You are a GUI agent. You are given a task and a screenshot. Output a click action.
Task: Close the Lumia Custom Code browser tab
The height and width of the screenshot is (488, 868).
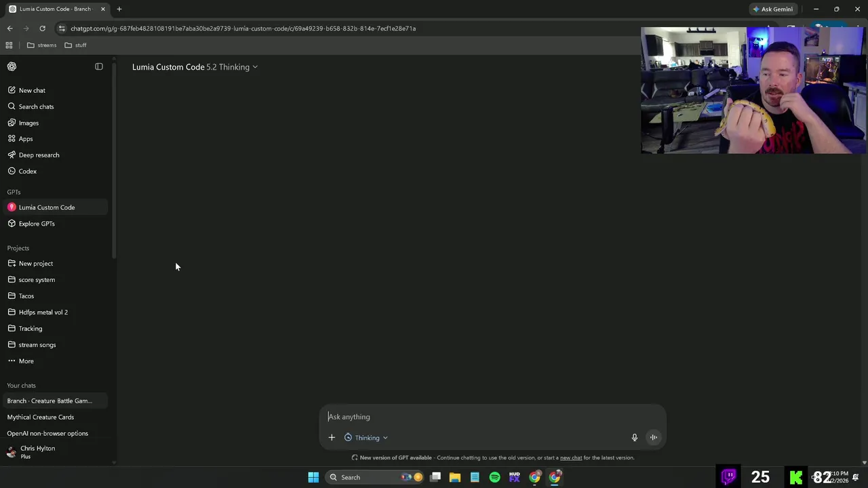tap(103, 9)
